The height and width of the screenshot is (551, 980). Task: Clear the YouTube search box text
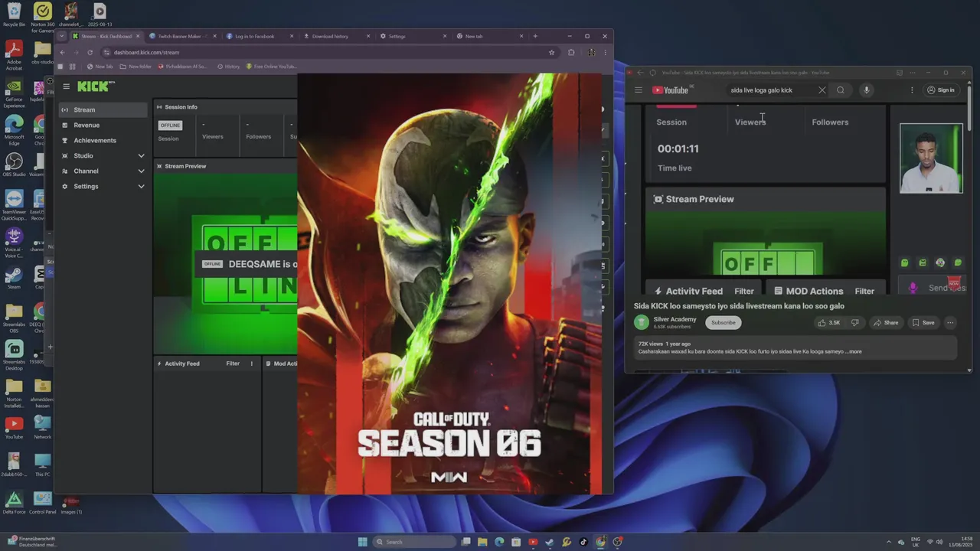(822, 90)
